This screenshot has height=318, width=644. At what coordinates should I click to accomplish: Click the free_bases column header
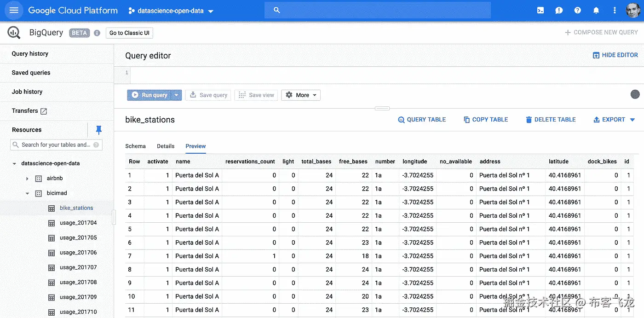coord(353,162)
